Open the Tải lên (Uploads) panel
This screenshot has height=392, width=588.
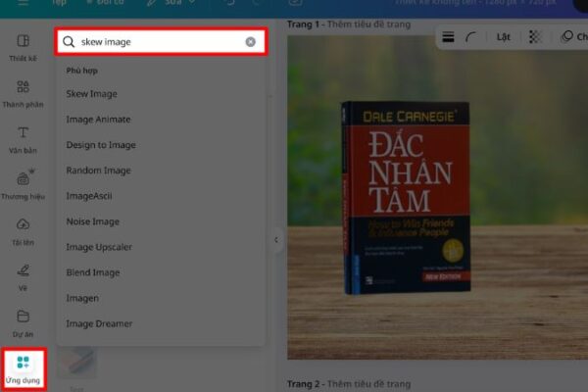[x=23, y=228]
